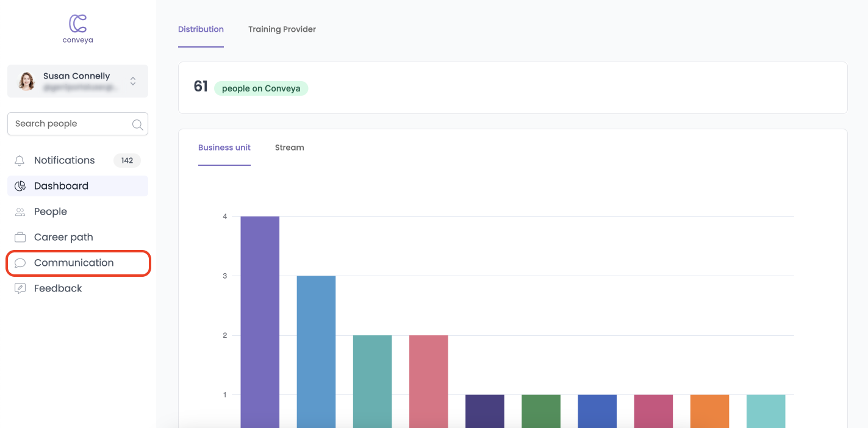This screenshot has height=428, width=868.
Task: Go to Dashboard in the sidebar
Action: (77, 186)
